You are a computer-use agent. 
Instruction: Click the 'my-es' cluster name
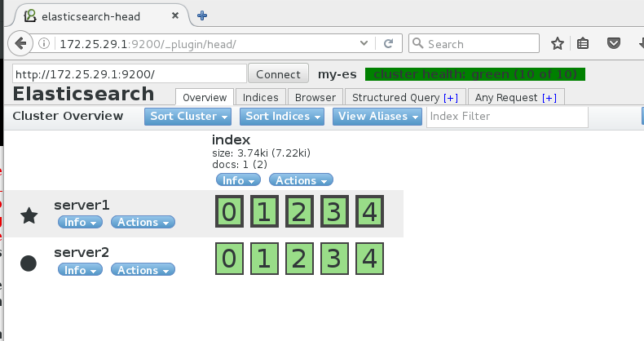(x=337, y=74)
